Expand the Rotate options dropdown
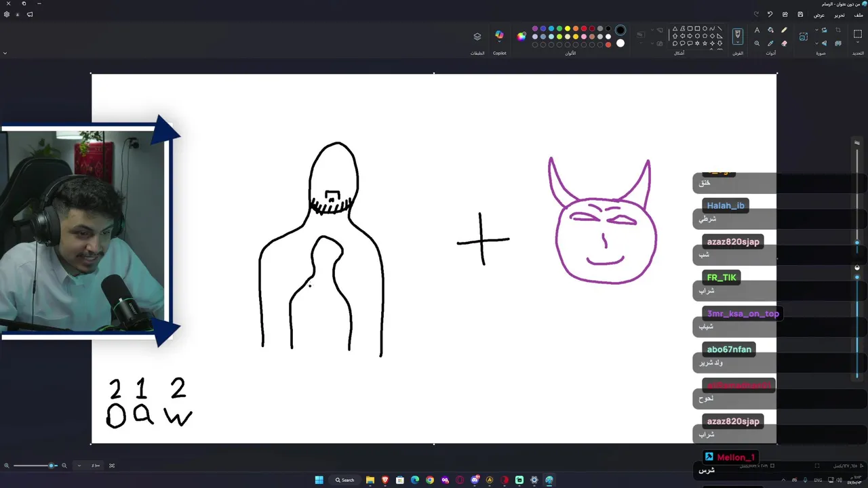The height and width of the screenshot is (488, 868). 816,30
